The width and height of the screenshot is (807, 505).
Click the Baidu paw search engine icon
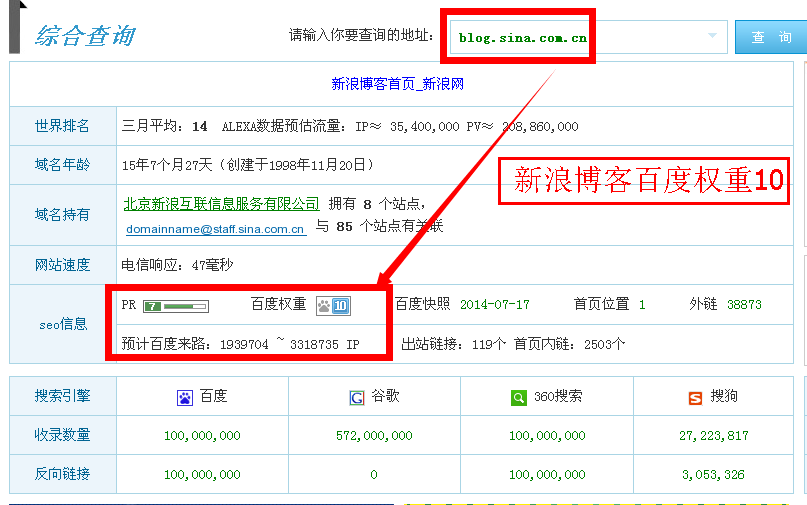pyautogui.click(x=185, y=398)
